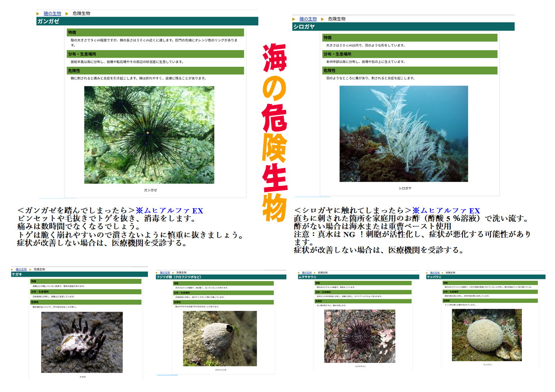Click 磯の生物 link above ガンガゼ heading

point(52,13)
